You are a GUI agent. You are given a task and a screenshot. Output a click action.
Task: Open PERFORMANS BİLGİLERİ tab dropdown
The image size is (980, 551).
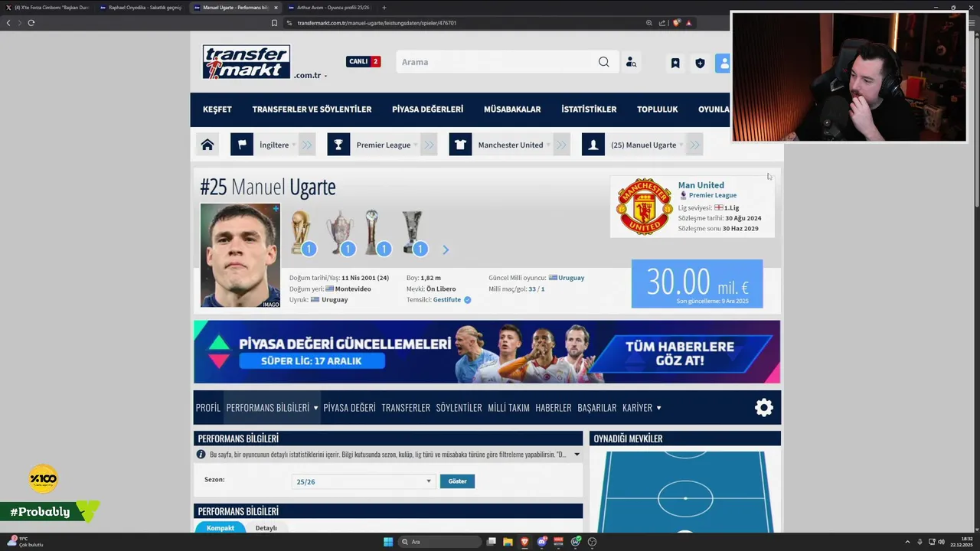click(x=272, y=408)
